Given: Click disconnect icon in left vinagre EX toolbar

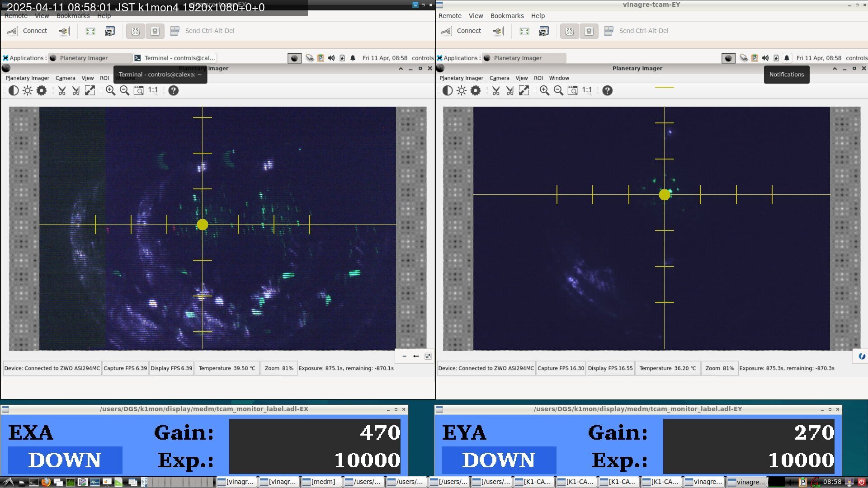Looking at the screenshot, I should [64, 31].
